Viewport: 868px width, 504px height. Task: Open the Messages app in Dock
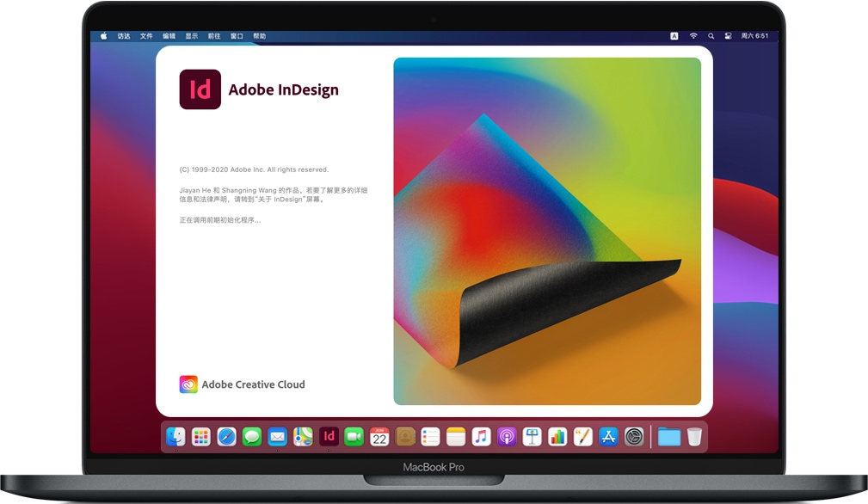tap(252, 437)
